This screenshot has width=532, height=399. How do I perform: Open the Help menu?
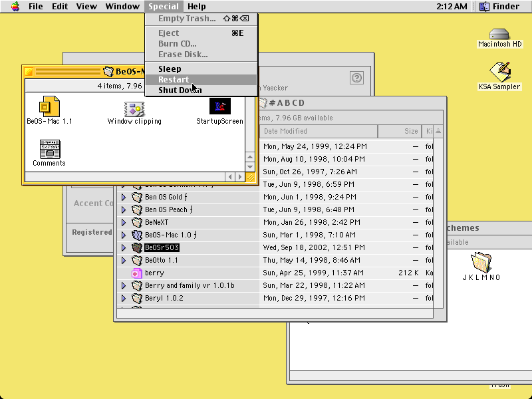[197, 7]
